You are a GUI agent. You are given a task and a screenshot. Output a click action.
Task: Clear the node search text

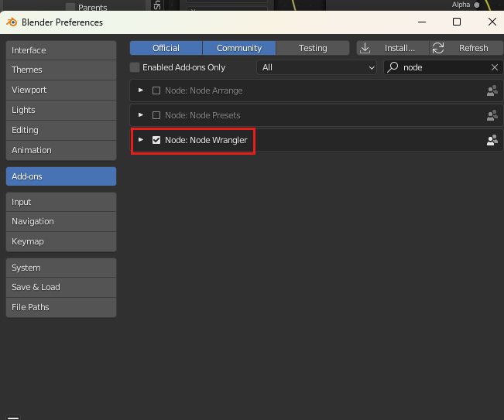tap(495, 67)
